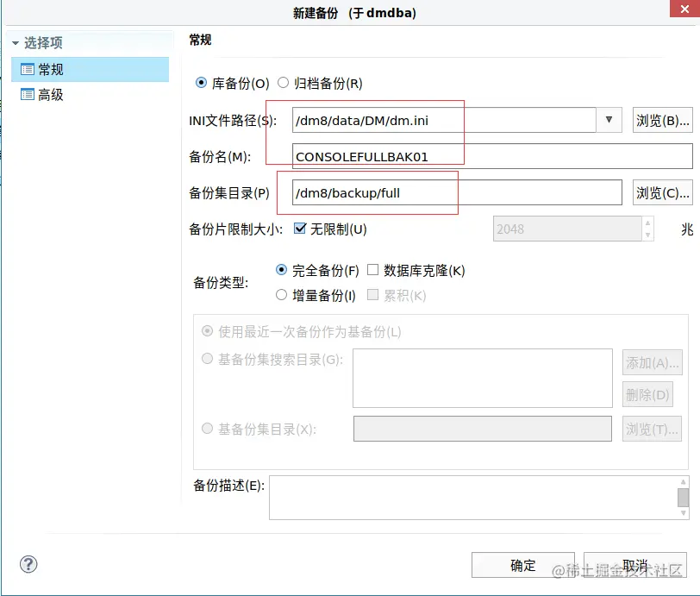The height and width of the screenshot is (596, 700).
Task: Select the 增量备份 backup type
Action: [x=282, y=295]
